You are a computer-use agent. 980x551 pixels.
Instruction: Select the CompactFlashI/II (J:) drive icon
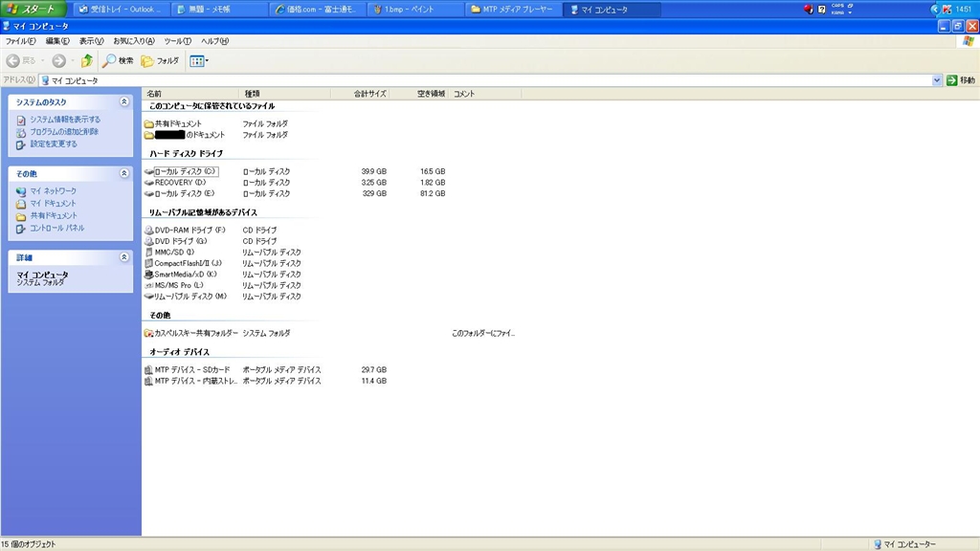tap(148, 263)
